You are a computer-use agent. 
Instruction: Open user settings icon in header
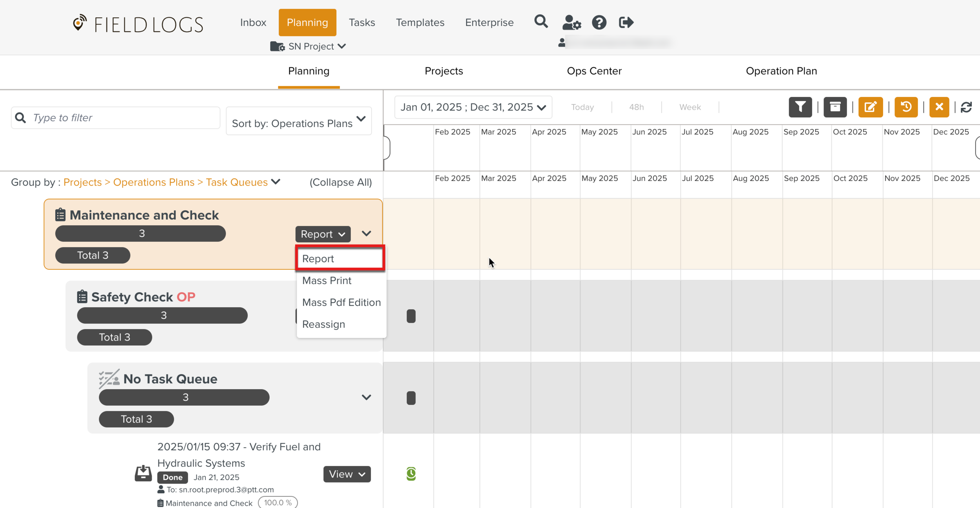[x=571, y=22]
